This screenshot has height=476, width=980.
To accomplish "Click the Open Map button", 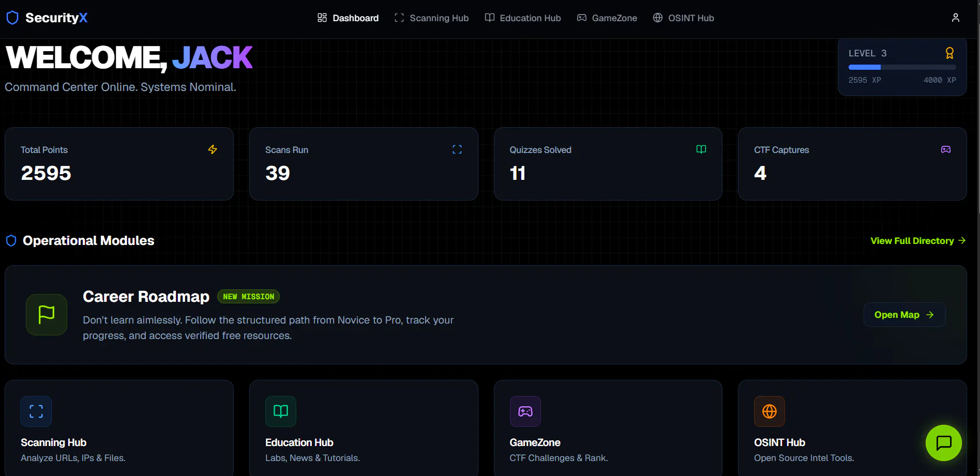I will pyautogui.click(x=904, y=315).
